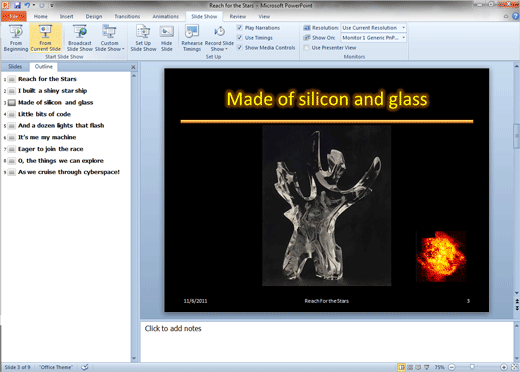This screenshot has width=520, height=372.
Task: Adjust the zoom slider in status bar
Action: 472,367
